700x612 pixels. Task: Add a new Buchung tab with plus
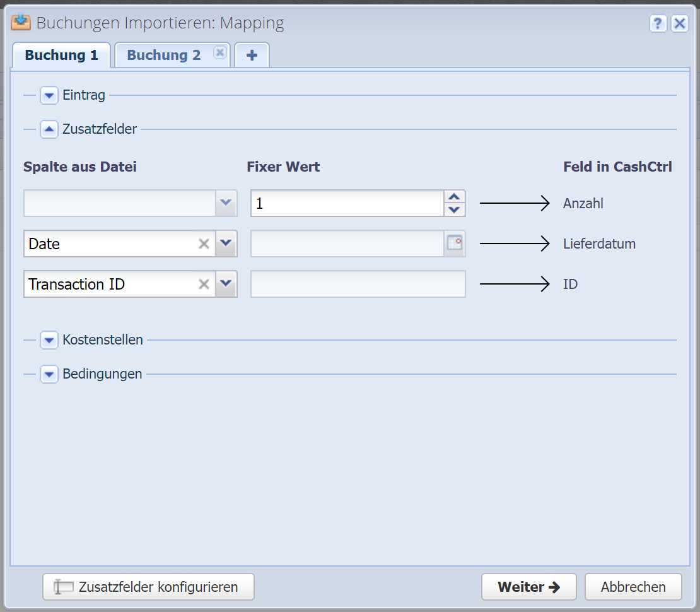pos(252,56)
